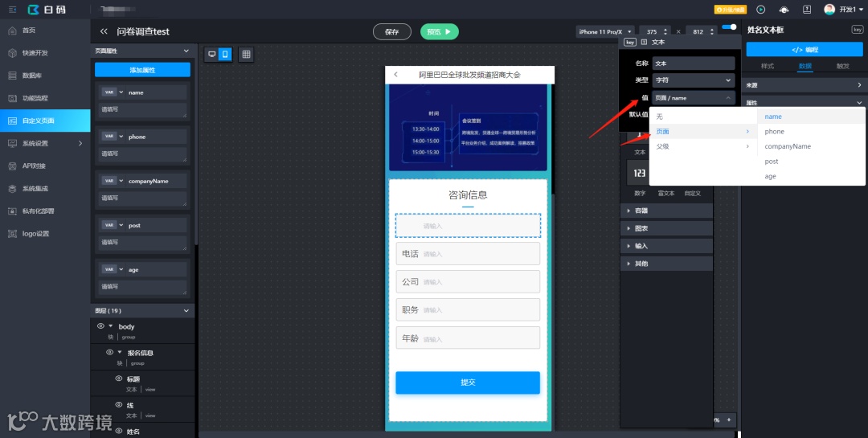Switch canvas to mobile view
Screen dimensions: 868x438
pyautogui.click(x=225, y=54)
